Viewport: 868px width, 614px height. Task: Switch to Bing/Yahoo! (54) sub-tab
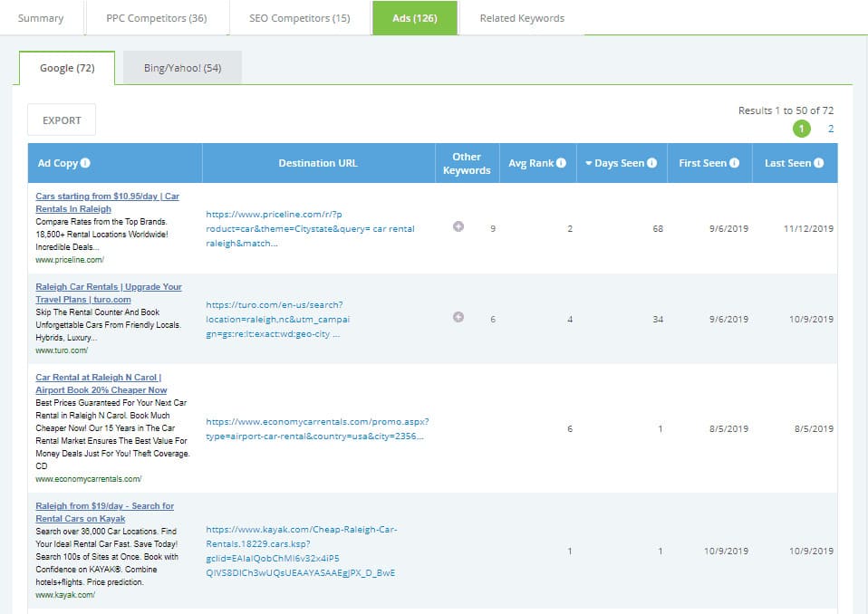coord(182,68)
